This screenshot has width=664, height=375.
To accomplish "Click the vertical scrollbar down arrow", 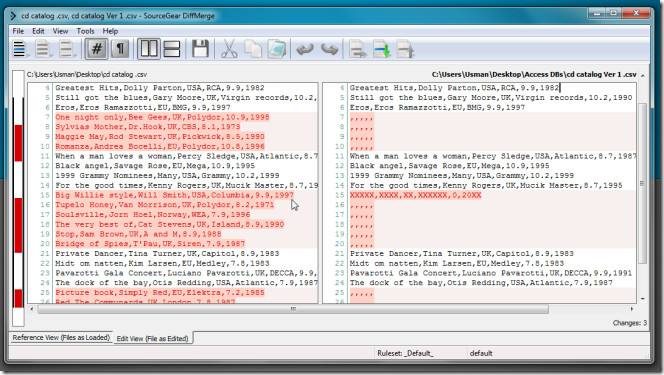I will click(x=643, y=299).
